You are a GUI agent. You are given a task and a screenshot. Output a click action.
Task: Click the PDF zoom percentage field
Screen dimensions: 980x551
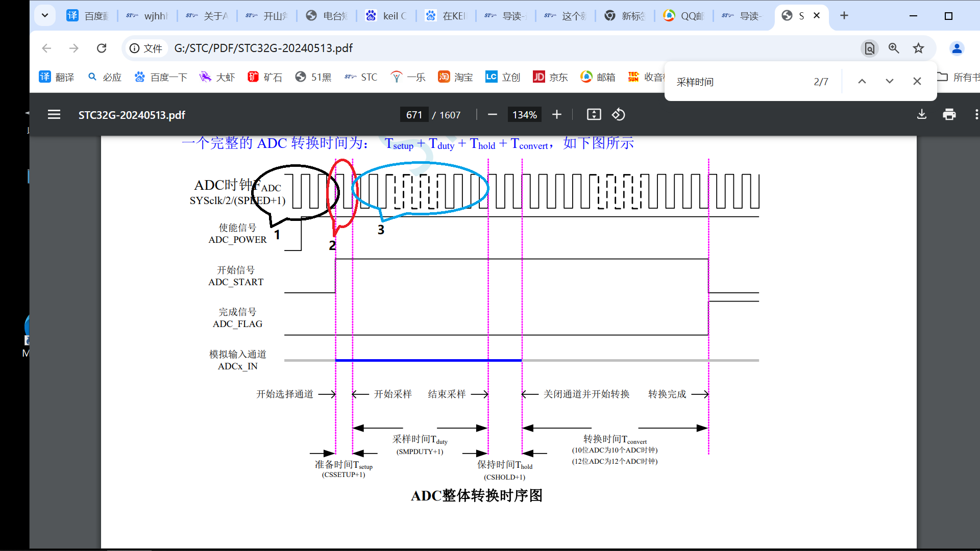click(x=525, y=115)
